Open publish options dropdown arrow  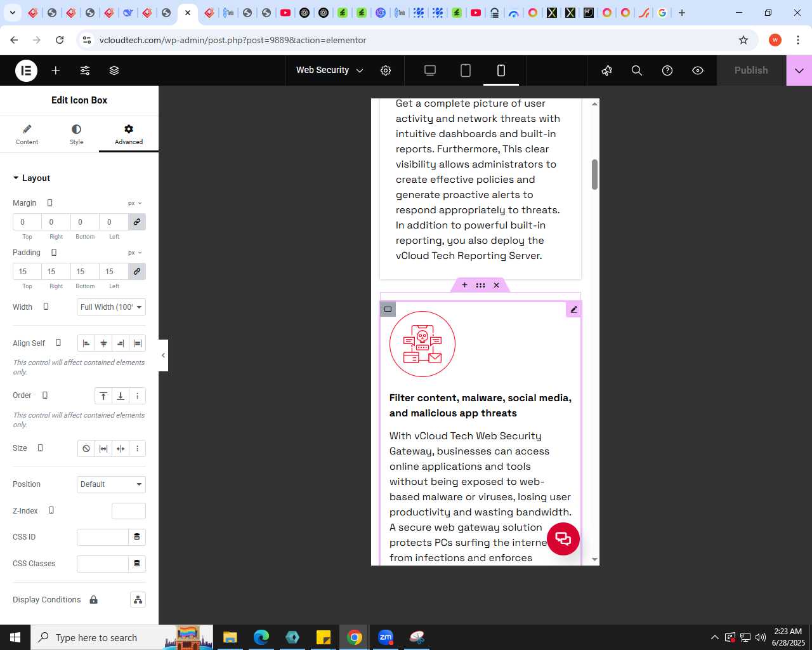click(799, 70)
